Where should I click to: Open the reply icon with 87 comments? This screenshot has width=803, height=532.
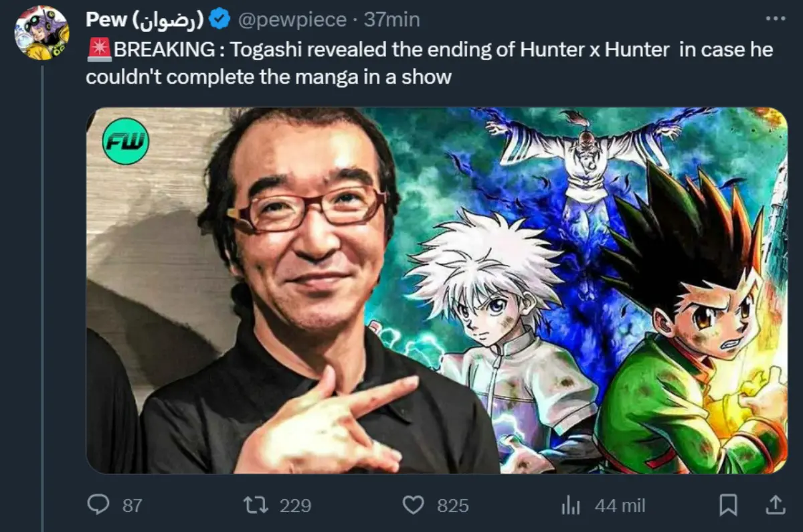pos(99,505)
